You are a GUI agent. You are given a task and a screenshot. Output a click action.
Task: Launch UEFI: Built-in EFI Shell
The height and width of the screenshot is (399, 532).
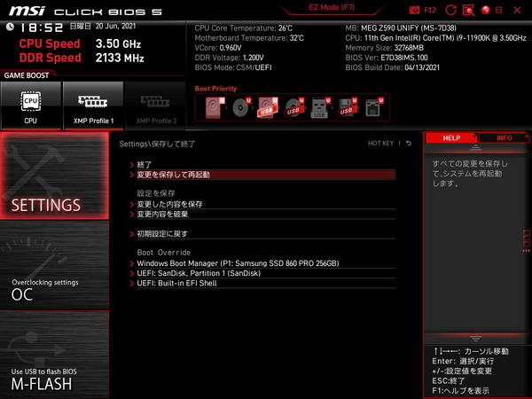[262, 283]
